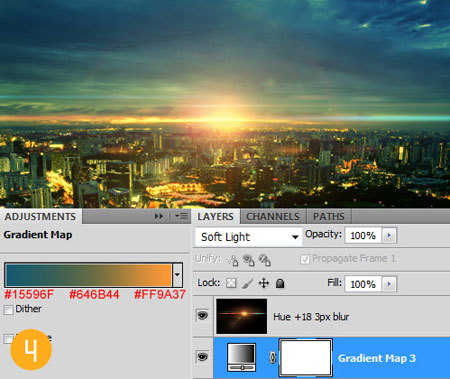Click the Unify layer style icon
The height and width of the screenshot is (379, 450).
pyautogui.click(x=264, y=260)
